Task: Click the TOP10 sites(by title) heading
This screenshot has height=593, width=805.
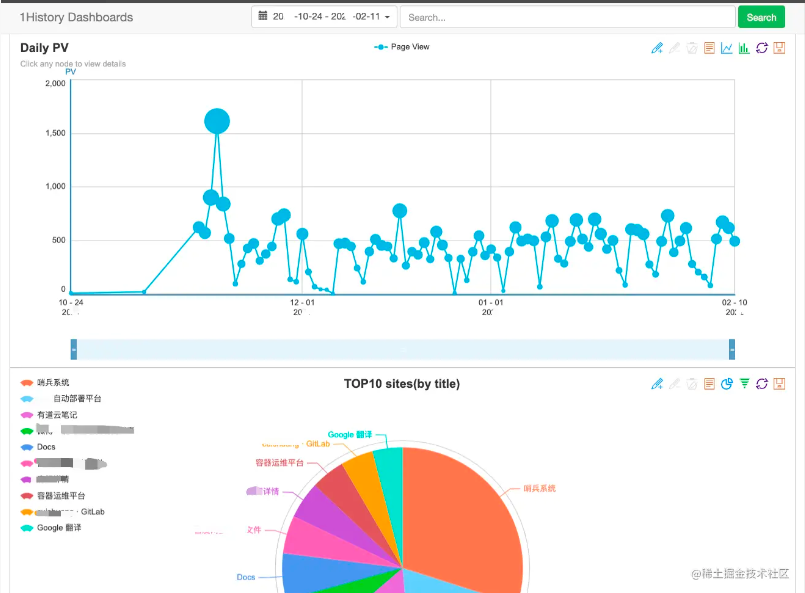Action: 402,384
